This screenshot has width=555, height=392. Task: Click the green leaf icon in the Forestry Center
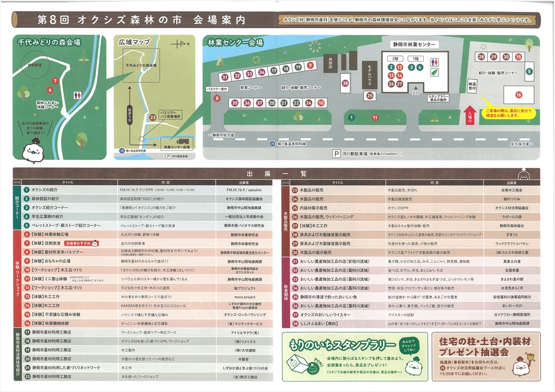point(435,73)
